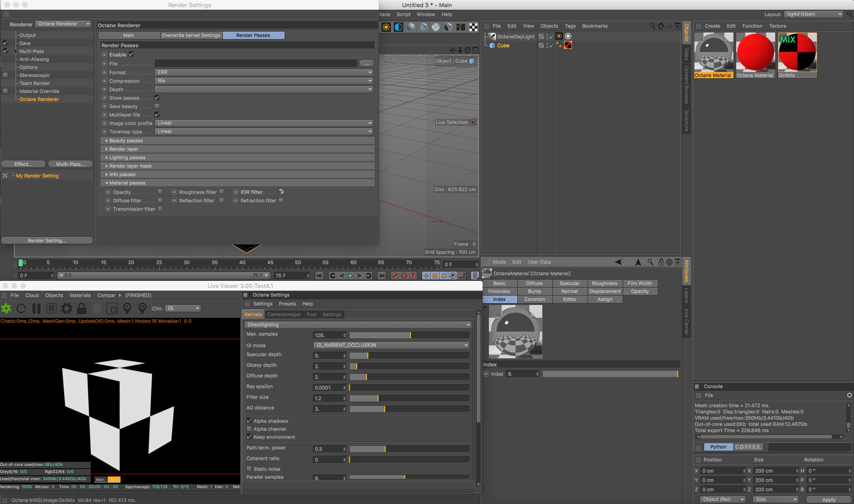The width and height of the screenshot is (854, 504).
Task: Pause rendering in Live Viewer
Action: 36,308
